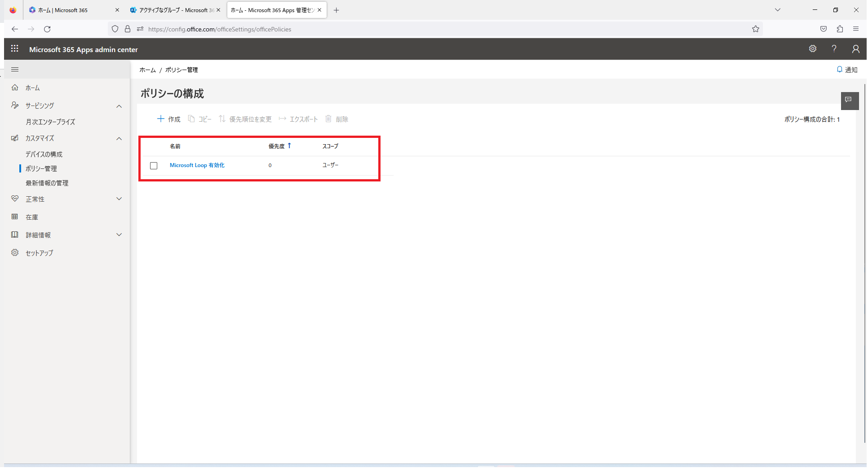Viewport: 868px width, 468px height.
Task: Click the カスタマイズ sidebar icon
Action: click(15, 138)
